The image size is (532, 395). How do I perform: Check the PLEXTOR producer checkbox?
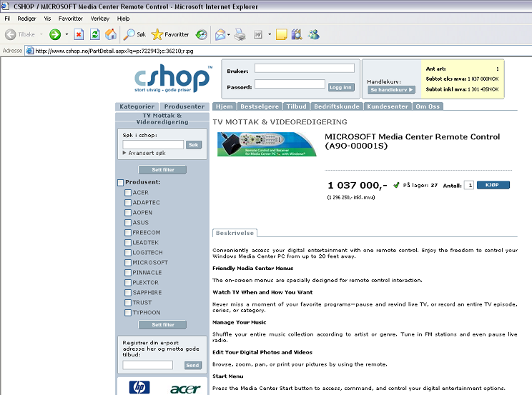coord(127,283)
